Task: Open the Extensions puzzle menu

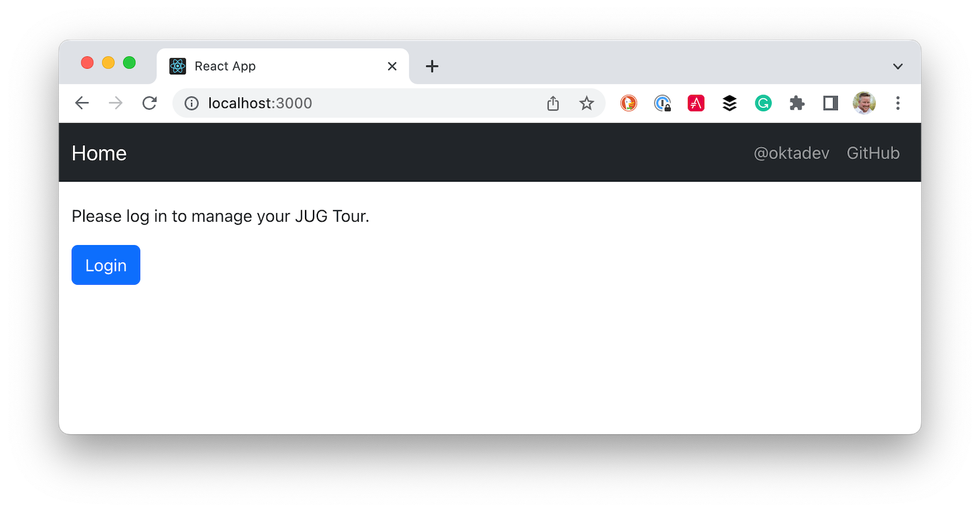Action: coord(797,103)
